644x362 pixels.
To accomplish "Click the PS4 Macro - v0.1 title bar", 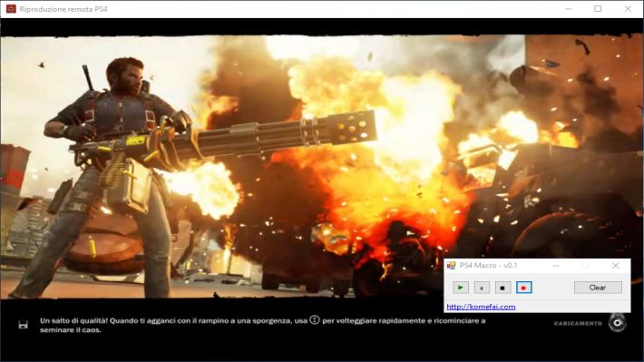I will click(488, 266).
